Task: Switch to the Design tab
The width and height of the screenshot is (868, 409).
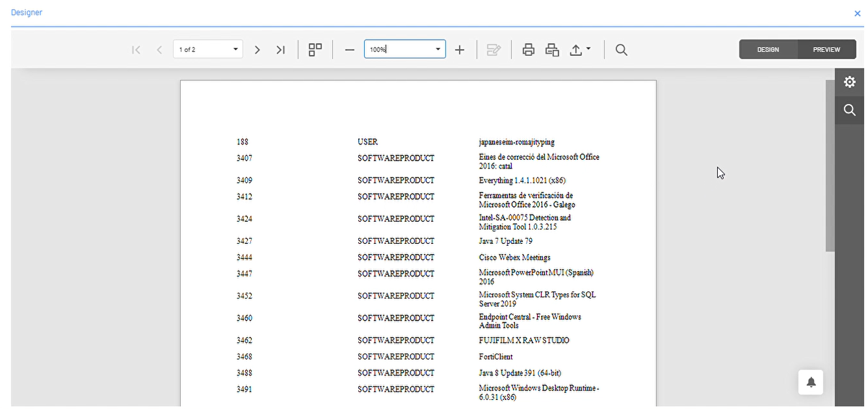Action: (768, 49)
